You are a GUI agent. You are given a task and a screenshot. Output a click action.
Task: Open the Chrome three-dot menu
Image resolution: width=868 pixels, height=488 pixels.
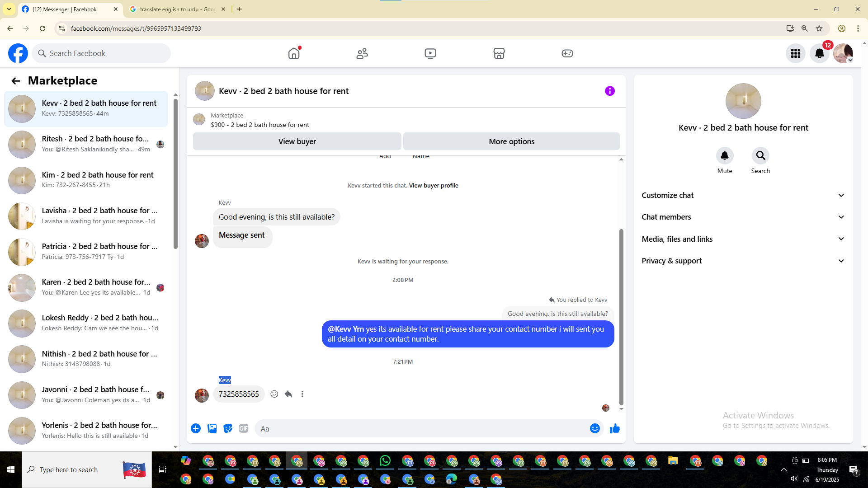(858, 28)
